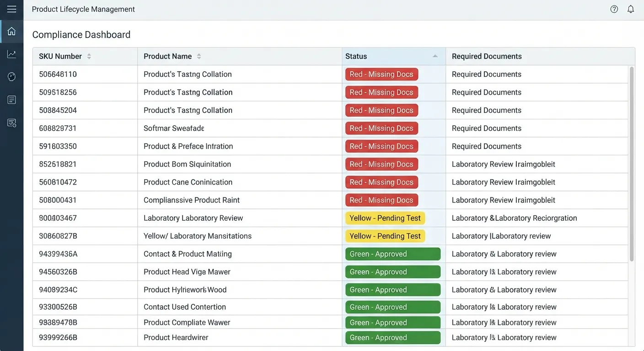Select SKU 505648110

(58, 74)
